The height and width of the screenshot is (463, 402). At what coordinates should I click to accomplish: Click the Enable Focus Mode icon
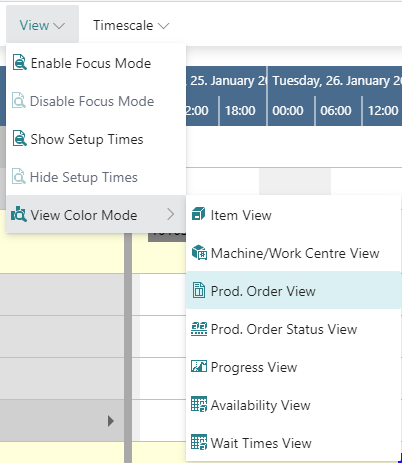point(19,63)
